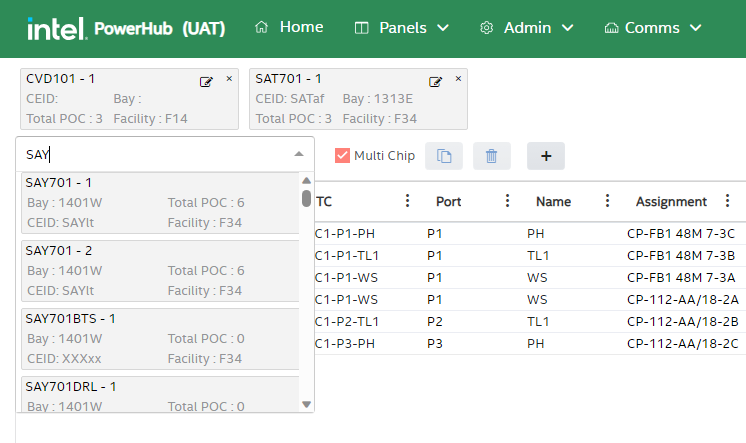Close the CVD101 - 1 card

(x=229, y=79)
